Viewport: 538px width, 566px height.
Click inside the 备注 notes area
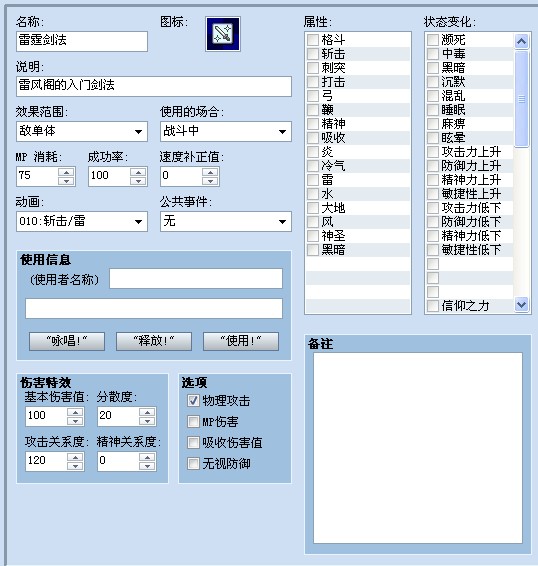coord(418,448)
